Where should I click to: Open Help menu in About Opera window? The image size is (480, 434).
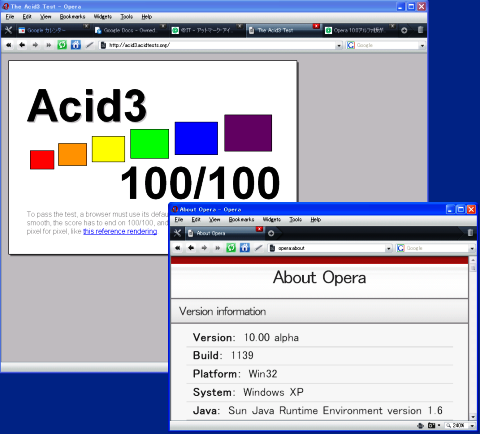315,219
